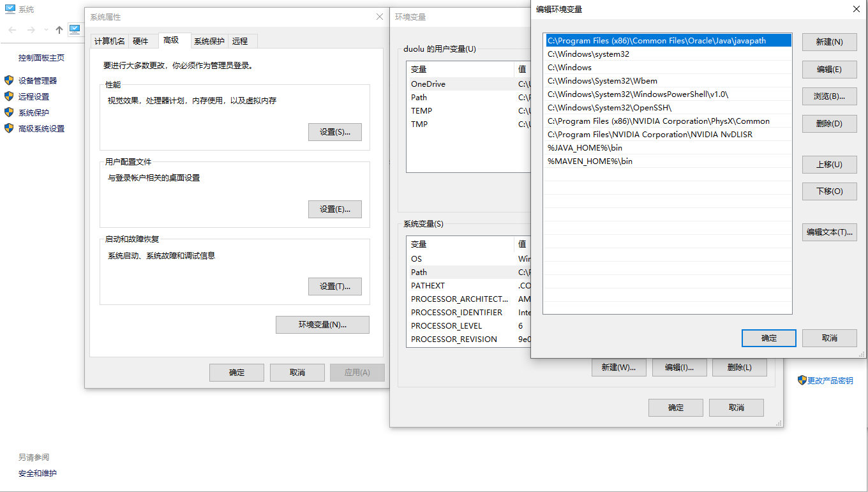Select user Path variable row
Image resolution: width=868 pixels, height=492 pixels.
coord(468,97)
